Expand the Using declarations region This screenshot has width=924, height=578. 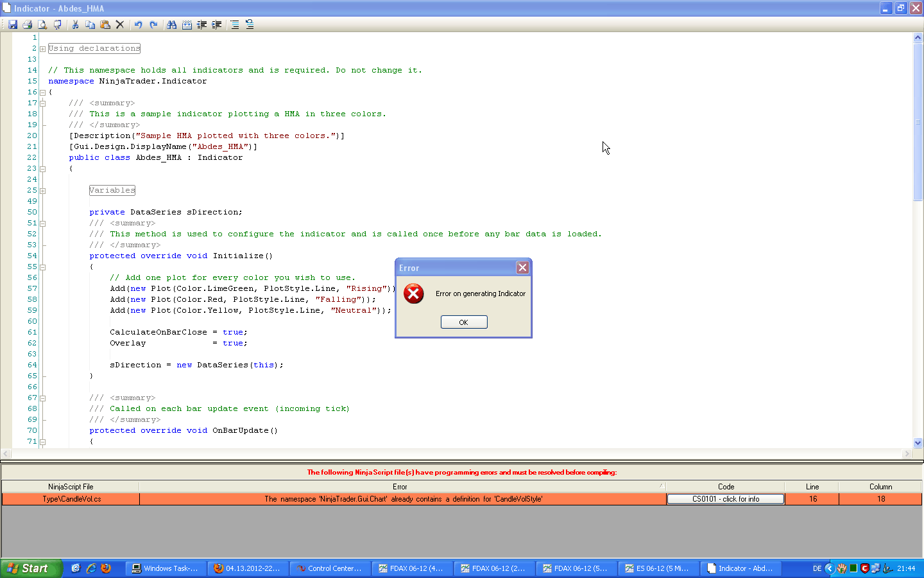pyautogui.click(x=42, y=49)
